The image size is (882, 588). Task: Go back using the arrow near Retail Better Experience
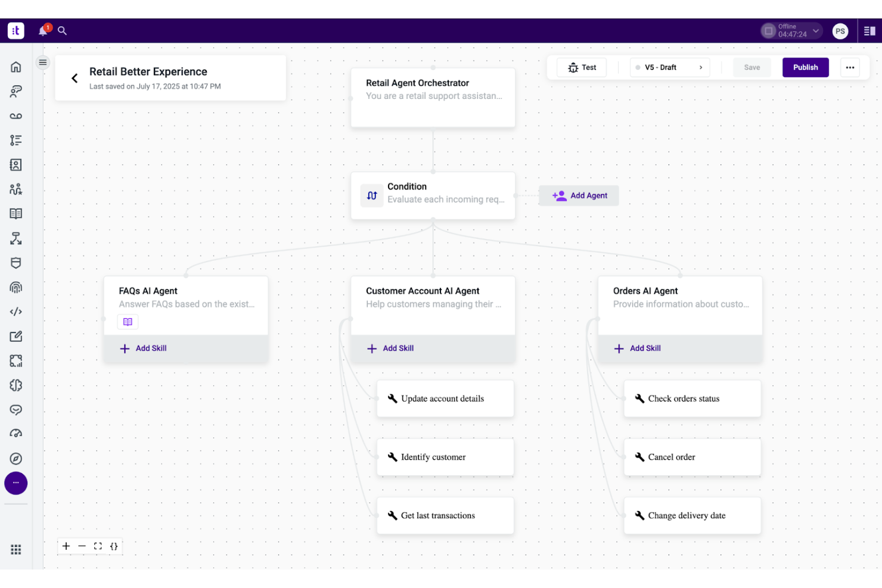[74, 78]
